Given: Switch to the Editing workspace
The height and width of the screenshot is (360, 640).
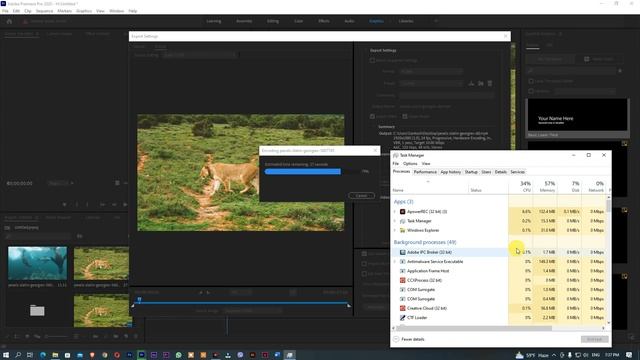Looking at the screenshot, I should 273,21.
